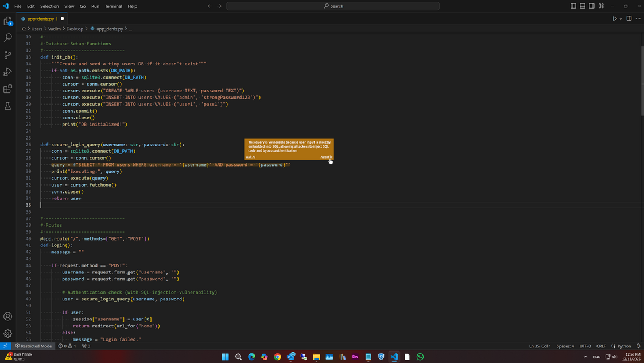
Task: Open Windows Start menu
Action: click(x=225, y=357)
